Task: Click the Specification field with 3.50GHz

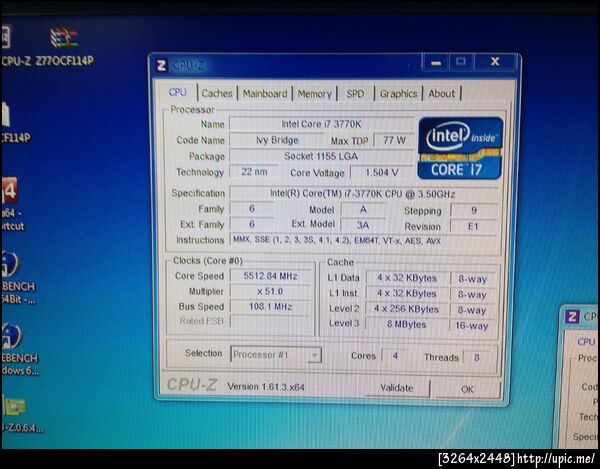Action: click(363, 194)
